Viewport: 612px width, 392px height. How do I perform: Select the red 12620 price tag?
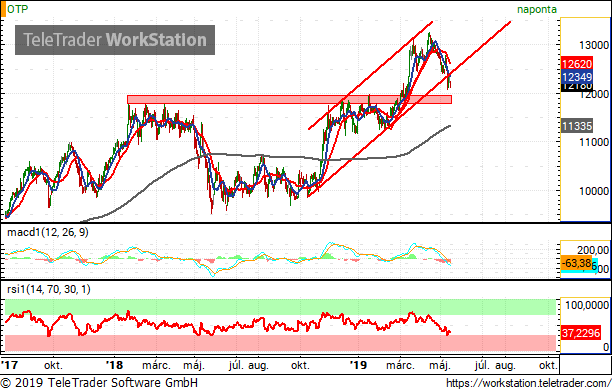577,64
